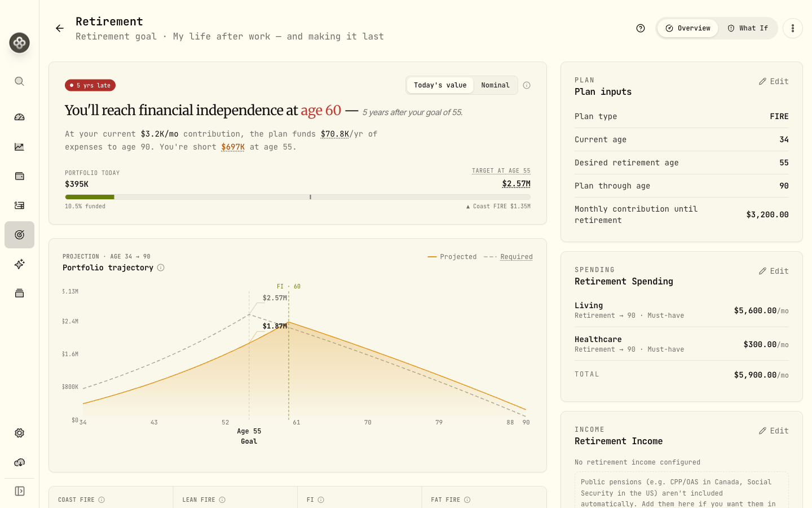This screenshot has width=812, height=508.
Task: Click info icon next to Portfolio trajectory
Action: click(161, 268)
